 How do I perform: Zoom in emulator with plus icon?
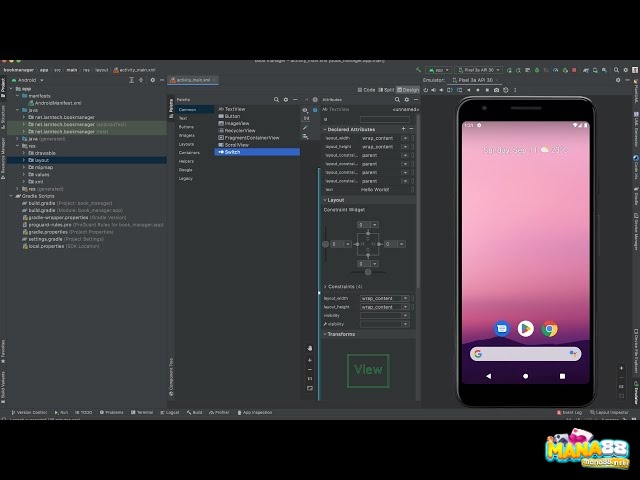[621, 368]
